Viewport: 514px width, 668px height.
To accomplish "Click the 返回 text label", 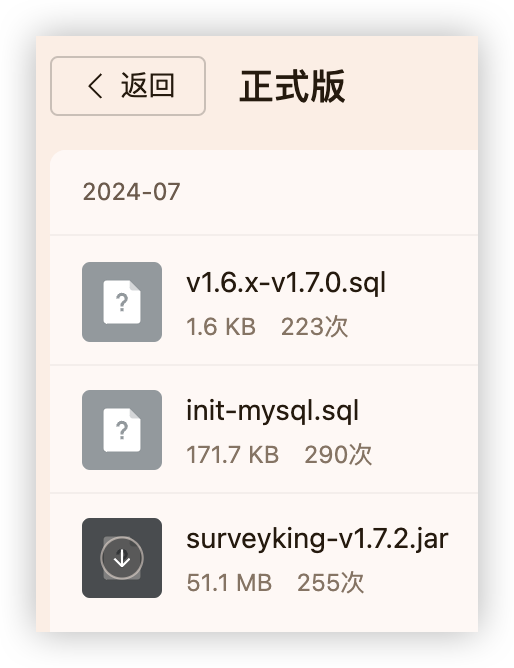I will [147, 86].
